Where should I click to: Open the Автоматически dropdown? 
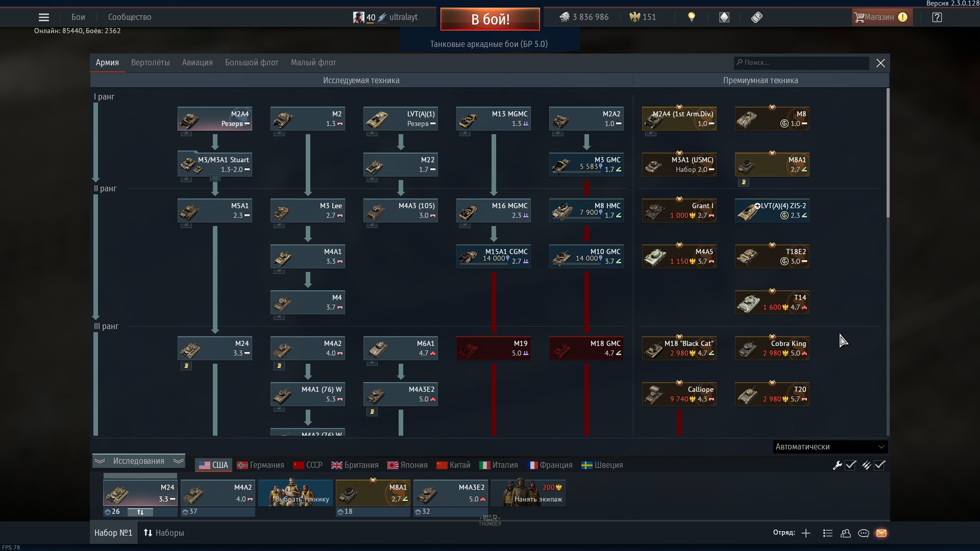[x=830, y=447]
